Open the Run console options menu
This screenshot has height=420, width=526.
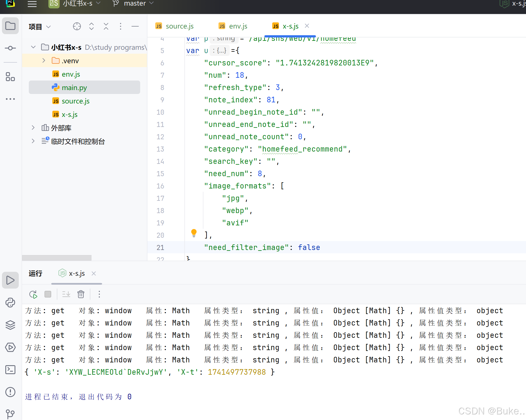point(99,294)
